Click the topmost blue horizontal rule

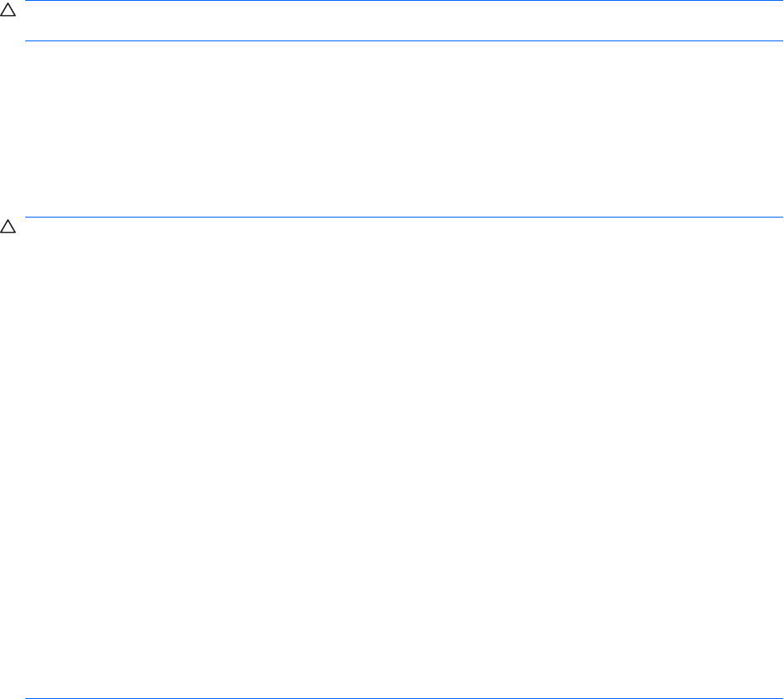[404, 1]
